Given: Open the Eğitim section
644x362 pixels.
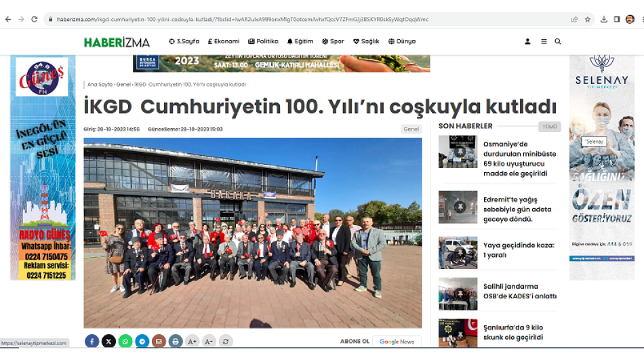Looking at the screenshot, I should coord(300,41).
